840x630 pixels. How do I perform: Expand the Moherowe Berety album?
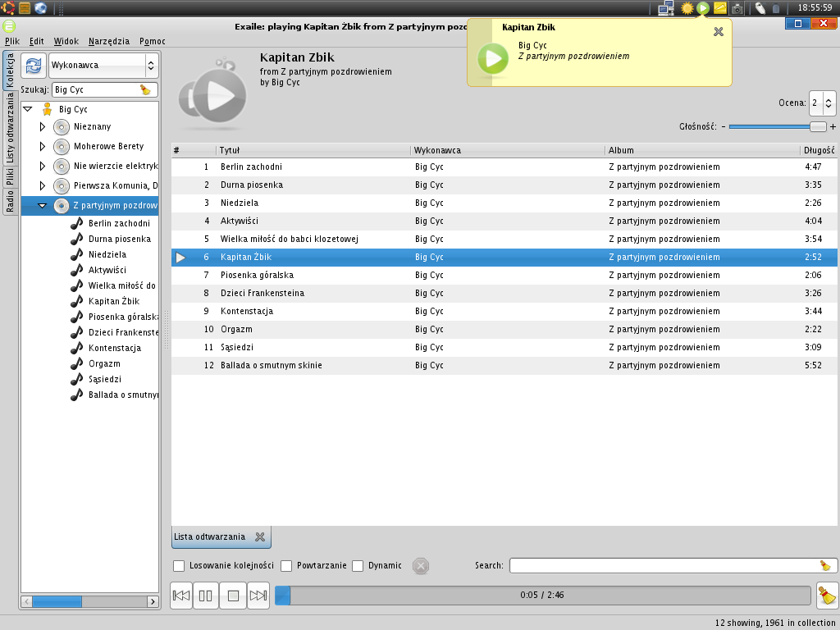(43, 146)
